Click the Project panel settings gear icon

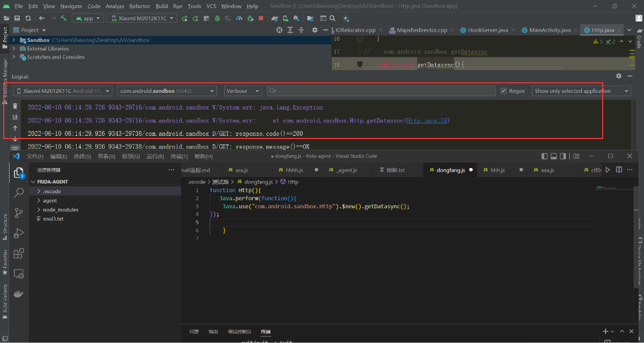(315, 30)
